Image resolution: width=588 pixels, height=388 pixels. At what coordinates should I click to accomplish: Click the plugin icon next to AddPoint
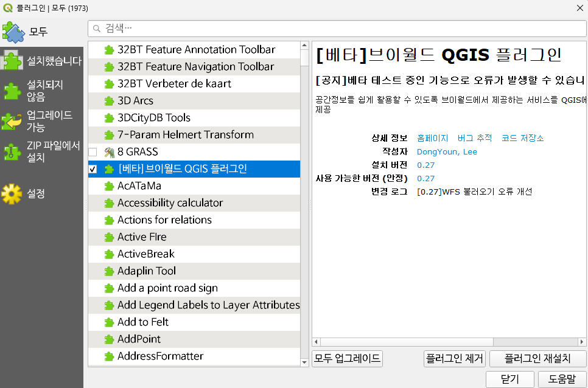coord(109,339)
